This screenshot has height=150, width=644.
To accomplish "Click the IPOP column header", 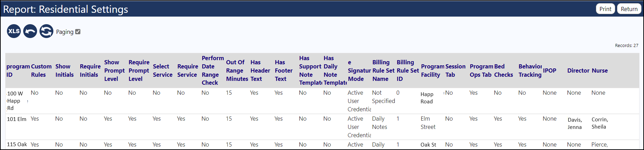I will pos(549,71).
